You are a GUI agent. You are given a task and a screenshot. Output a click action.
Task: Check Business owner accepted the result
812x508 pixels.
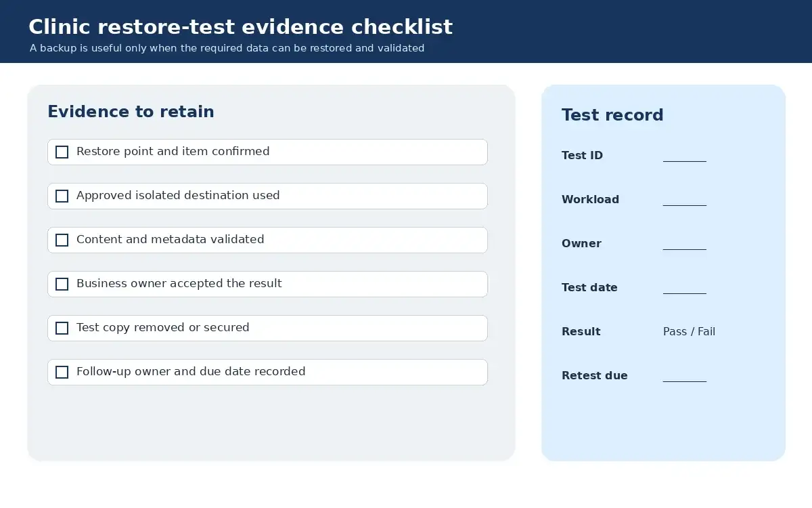(x=62, y=284)
